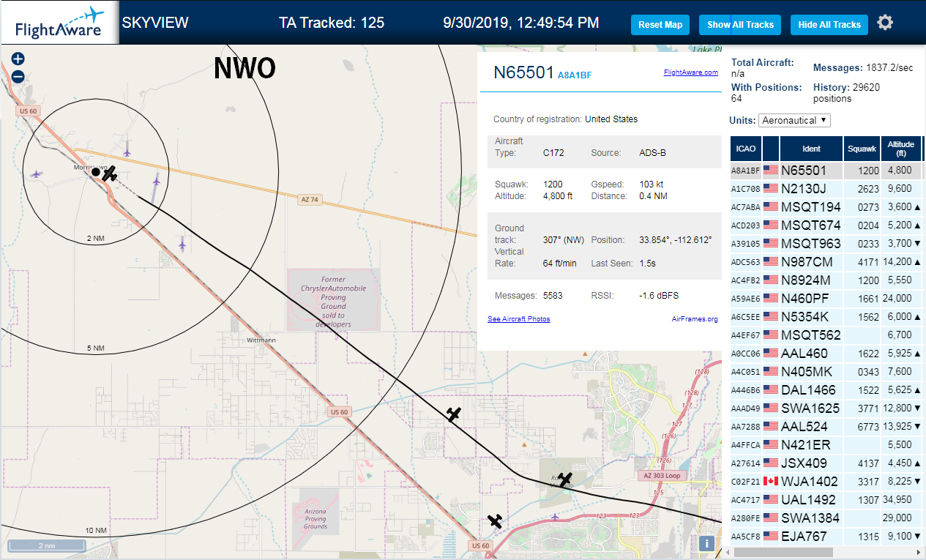Select the N405MK aircraft row
Viewport: 926px width, 560px height.
pyautogui.click(x=827, y=372)
